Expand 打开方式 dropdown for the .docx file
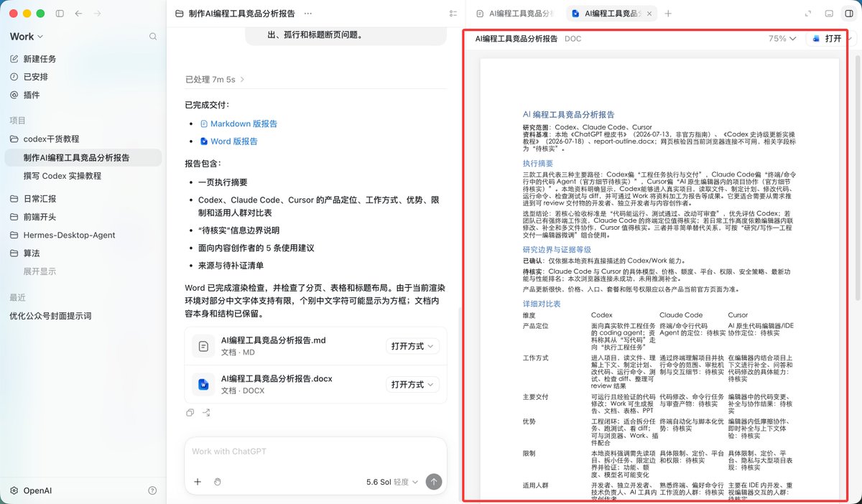 click(x=412, y=385)
